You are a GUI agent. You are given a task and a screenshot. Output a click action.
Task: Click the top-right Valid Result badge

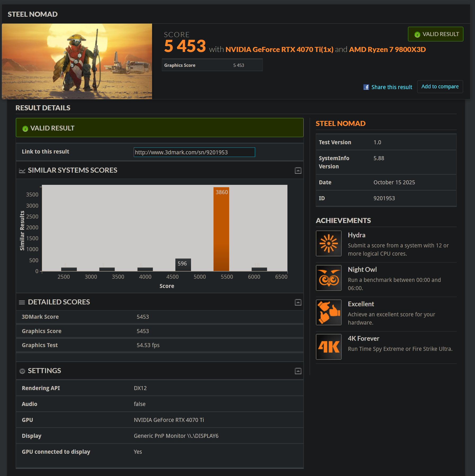[x=435, y=34]
